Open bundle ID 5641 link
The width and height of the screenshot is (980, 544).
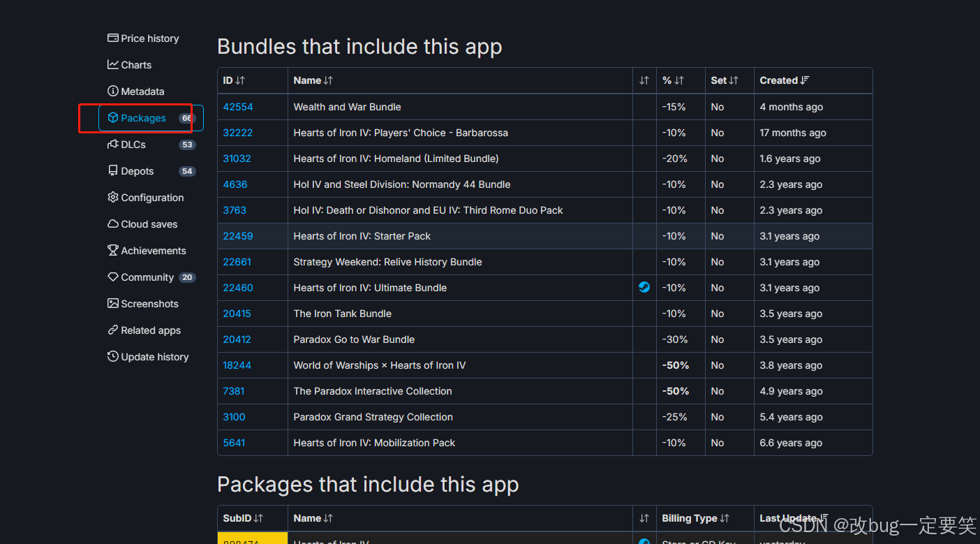(234, 443)
